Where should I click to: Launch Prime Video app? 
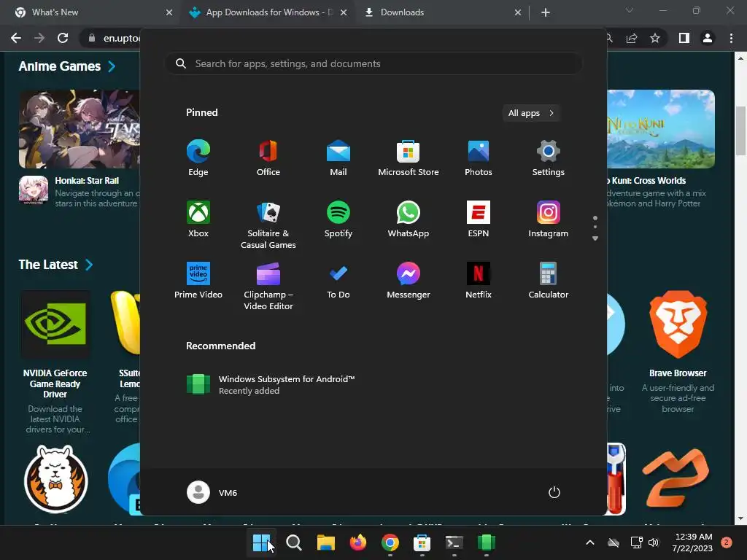pyautogui.click(x=198, y=281)
